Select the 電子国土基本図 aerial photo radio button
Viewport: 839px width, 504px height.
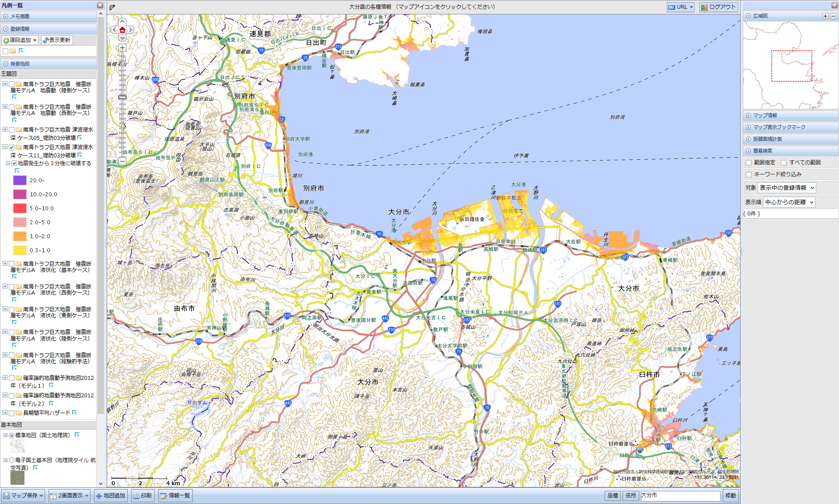point(12,460)
